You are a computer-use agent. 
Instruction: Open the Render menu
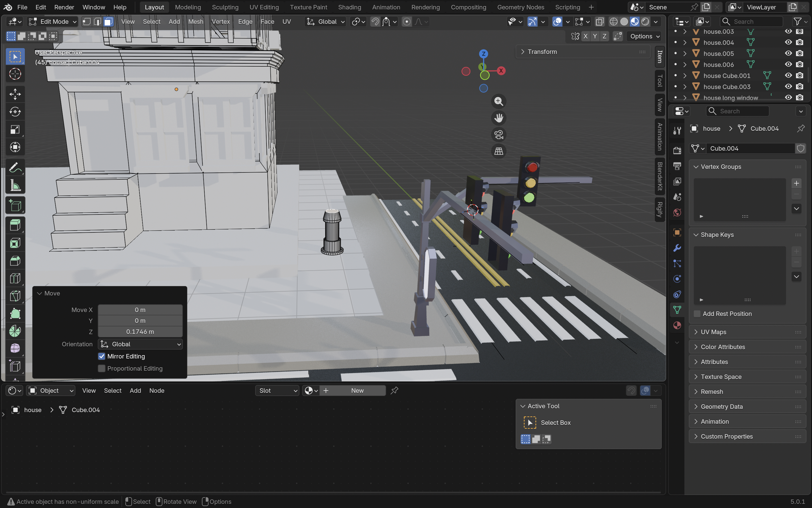(x=64, y=7)
